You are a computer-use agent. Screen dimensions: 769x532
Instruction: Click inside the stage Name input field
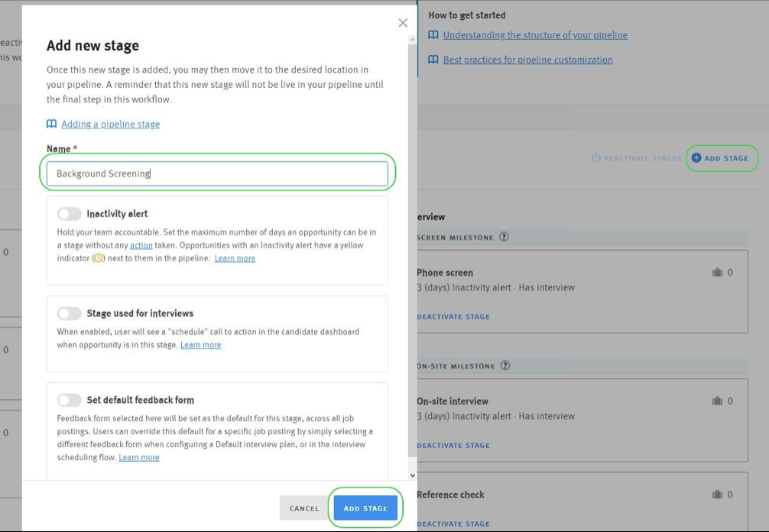pyautogui.click(x=217, y=174)
